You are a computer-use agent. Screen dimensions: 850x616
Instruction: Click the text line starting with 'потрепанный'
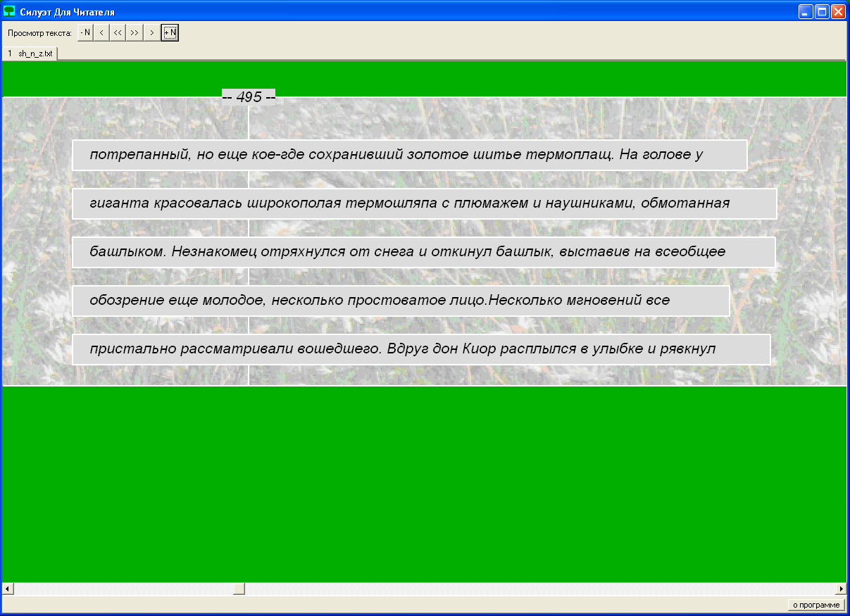(409, 155)
